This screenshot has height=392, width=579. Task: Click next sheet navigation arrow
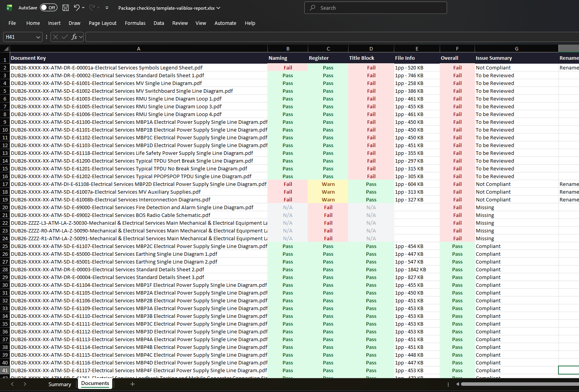pos(25,384)
